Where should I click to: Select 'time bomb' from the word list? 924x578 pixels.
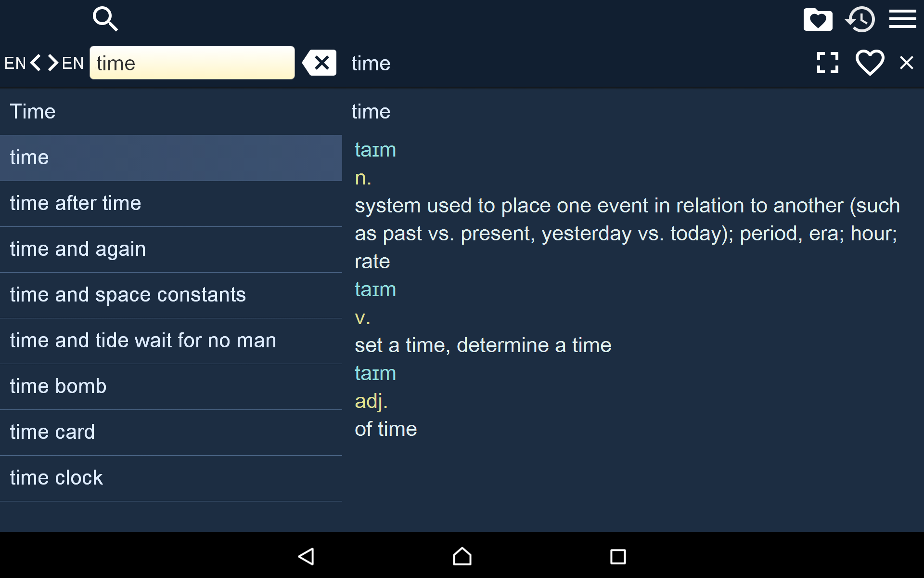(58, 386)
